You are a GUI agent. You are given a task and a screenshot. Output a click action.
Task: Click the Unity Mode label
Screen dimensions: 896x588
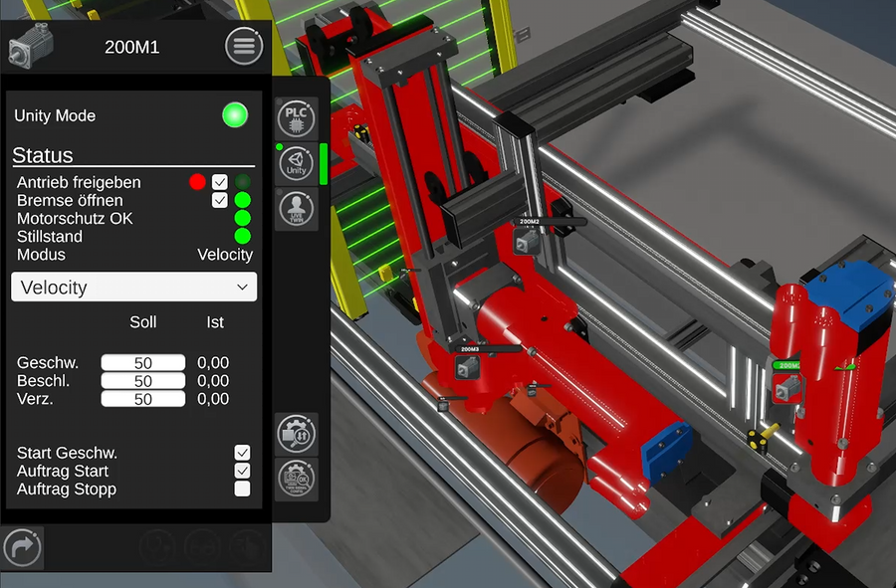pos(55,115)
